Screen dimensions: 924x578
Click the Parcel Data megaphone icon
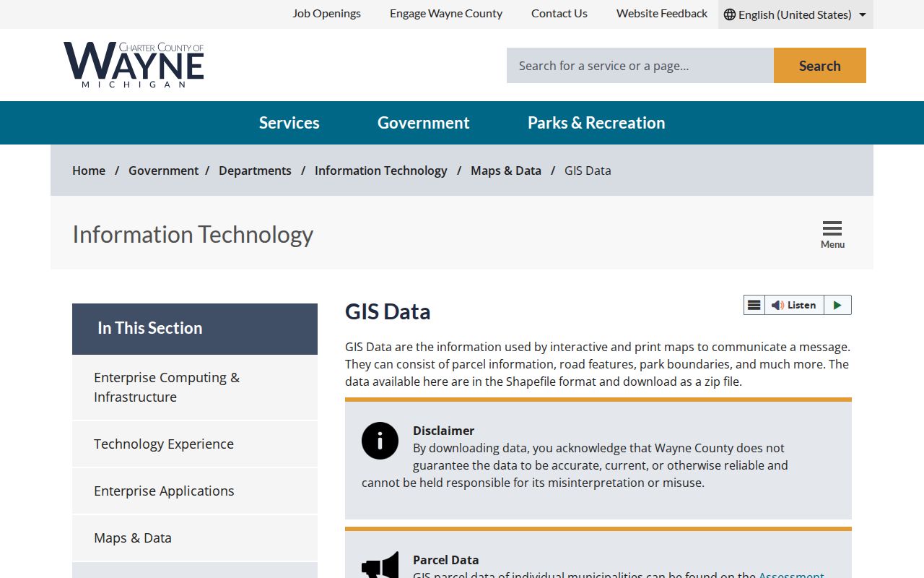click(380, 565)
